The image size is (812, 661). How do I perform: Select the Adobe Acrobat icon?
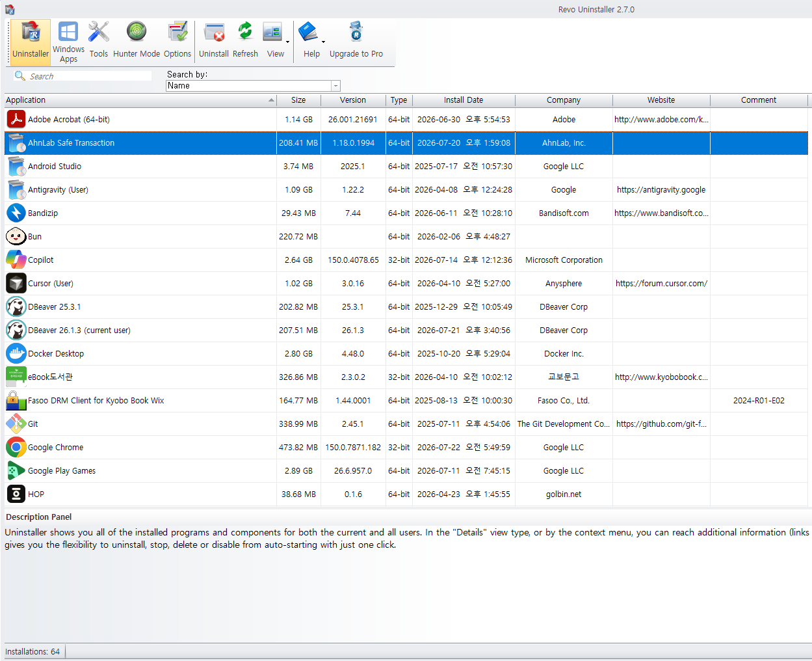click(x=16, y=119)
